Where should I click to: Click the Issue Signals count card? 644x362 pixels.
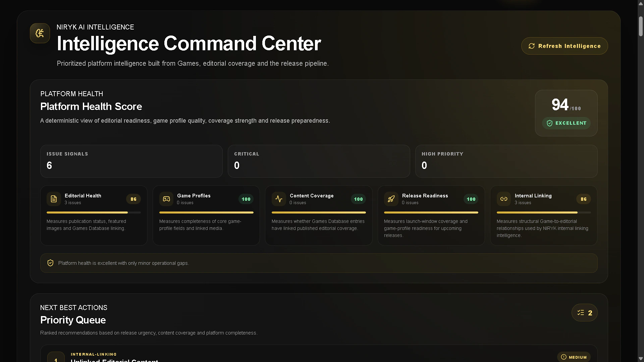point(131,161)
